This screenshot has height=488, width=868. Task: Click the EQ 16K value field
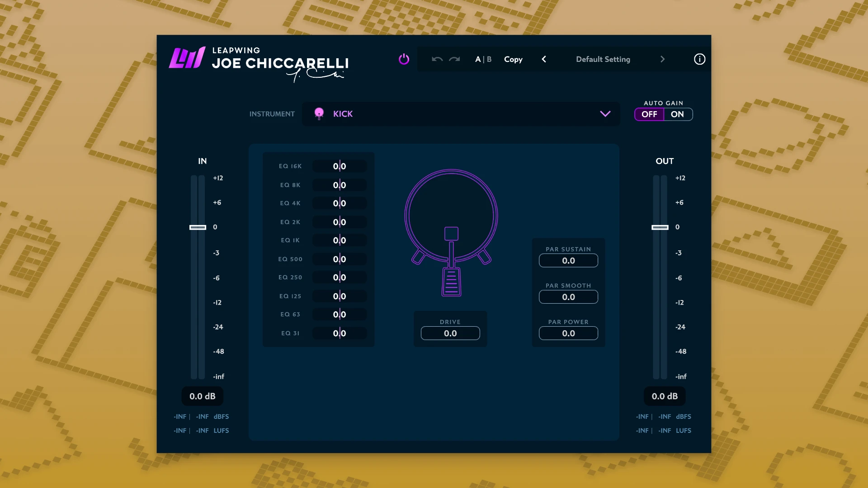[x=340, y=166]
